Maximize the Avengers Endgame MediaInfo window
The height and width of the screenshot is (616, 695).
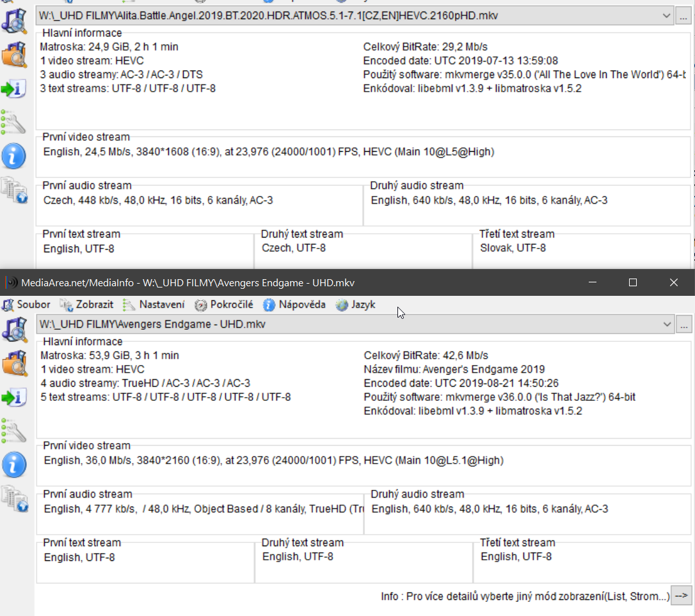pos(633,282)
